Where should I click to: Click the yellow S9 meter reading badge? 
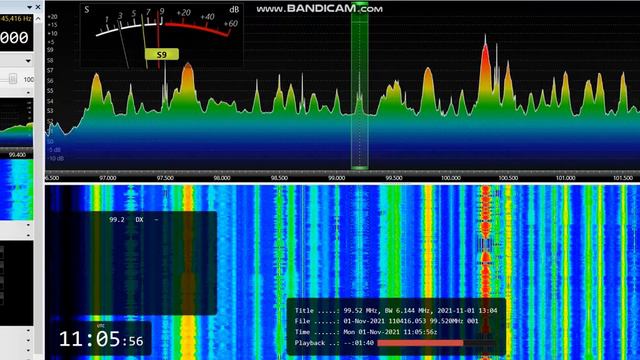pos(162,54)
